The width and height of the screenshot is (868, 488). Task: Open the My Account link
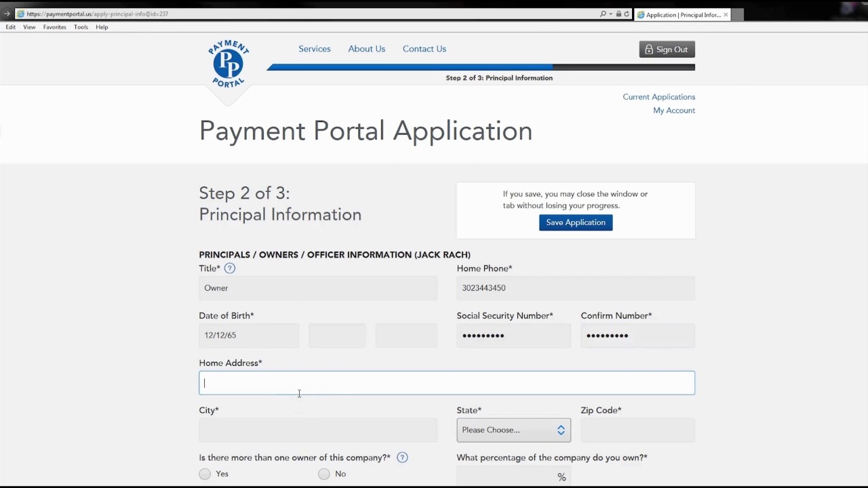click(x=674, y=110)
